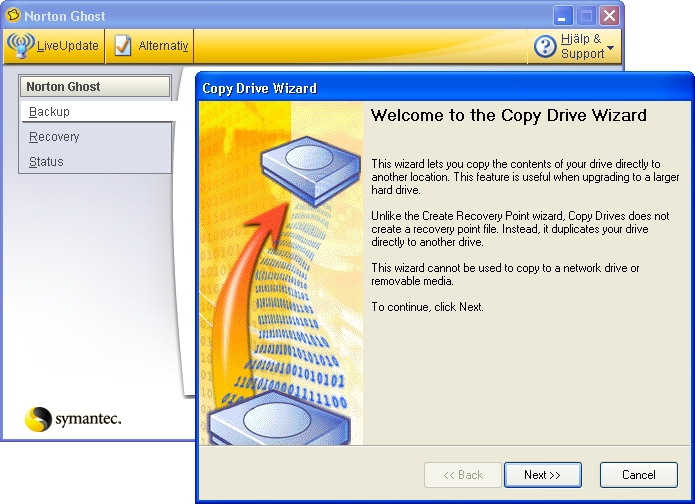
Task: Minimize the Norton Ghost window
Action: coord(562,16)
